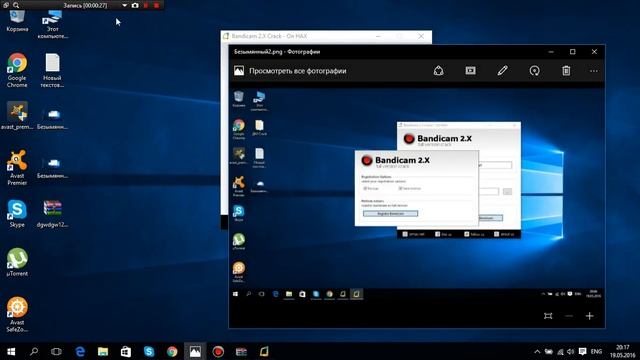Open Task View from the taskbar
Screen dimensions: 640x360
[56, 351]
